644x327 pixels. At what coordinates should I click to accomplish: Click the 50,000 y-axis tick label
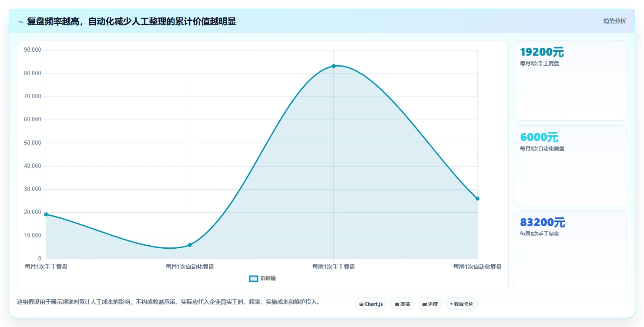pos(33,143)
